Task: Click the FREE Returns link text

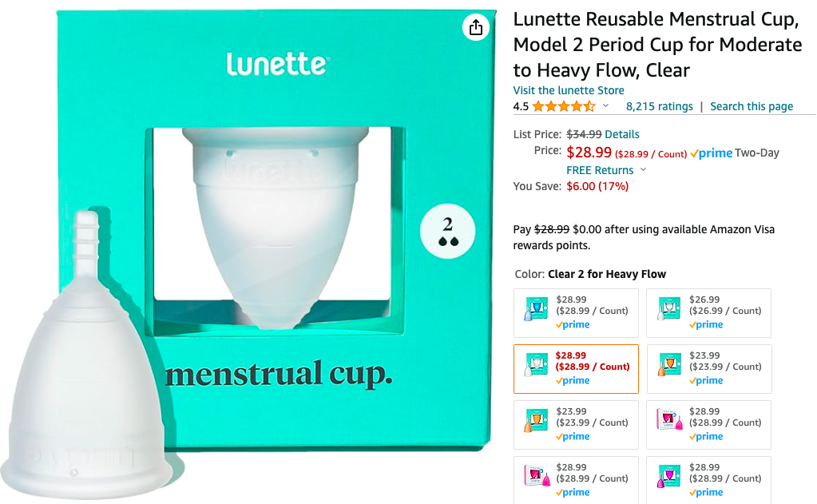Action: pos(600,170)
